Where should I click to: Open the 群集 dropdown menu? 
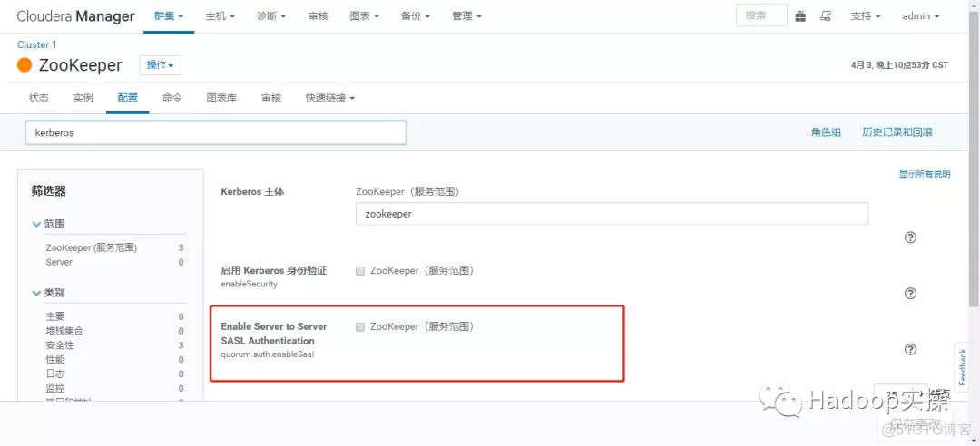170,16
